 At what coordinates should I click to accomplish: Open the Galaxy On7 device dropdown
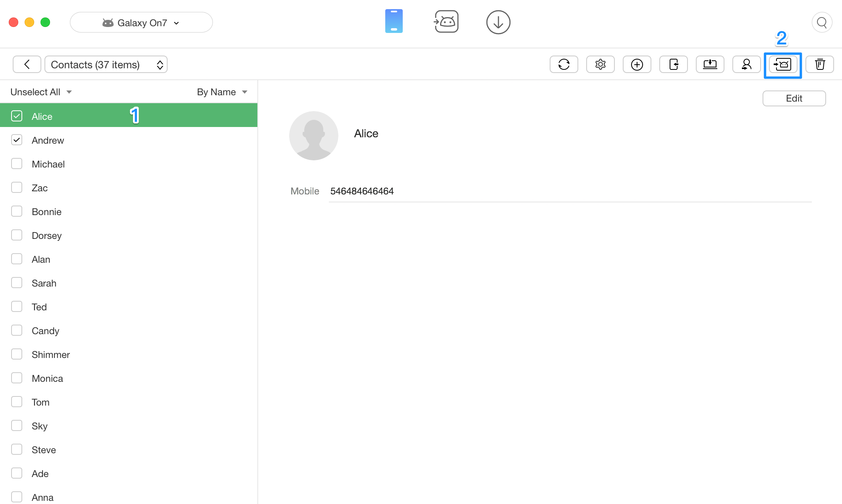point(141,22)
